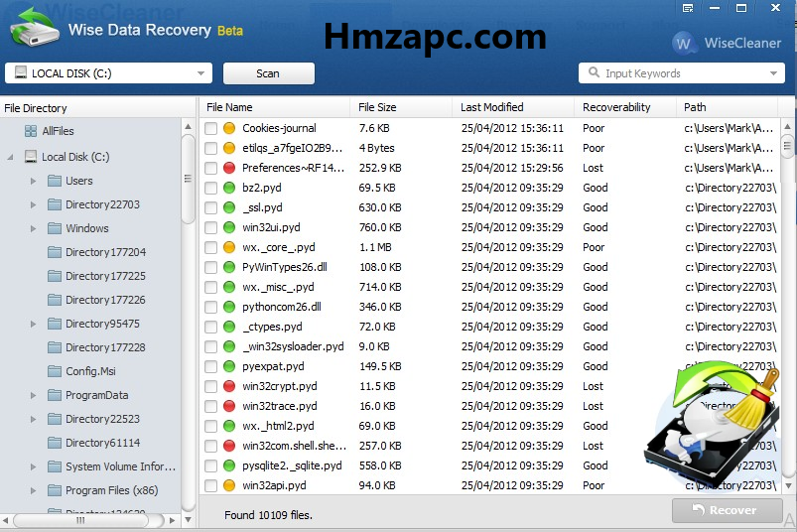Expand the Directory22703 tree node

click(x=33, y=204)
